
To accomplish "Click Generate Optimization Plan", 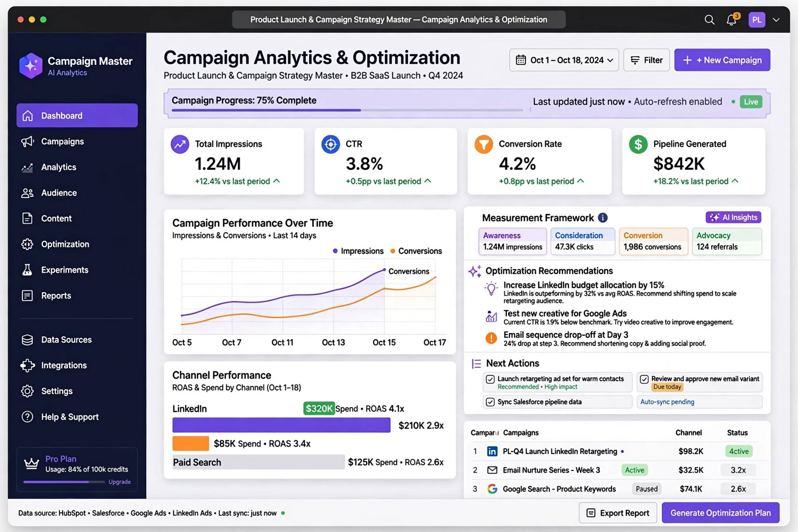I will point(720,513).
